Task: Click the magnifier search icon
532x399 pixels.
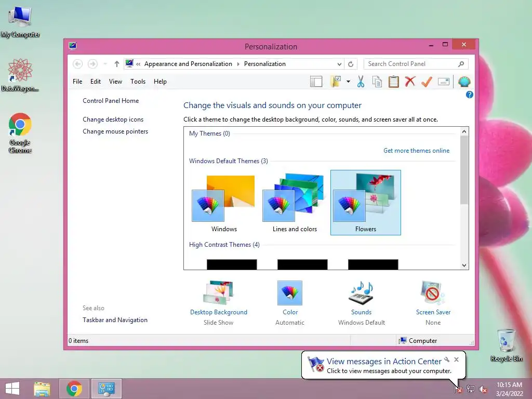Action: 461,64
